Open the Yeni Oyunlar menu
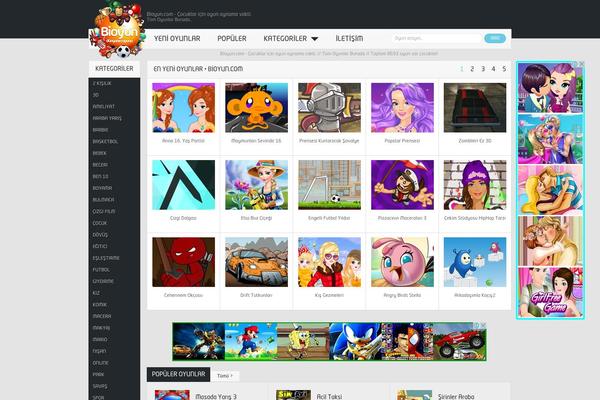Viewport: 600px width, 400px height. click(x=177, y=38)
